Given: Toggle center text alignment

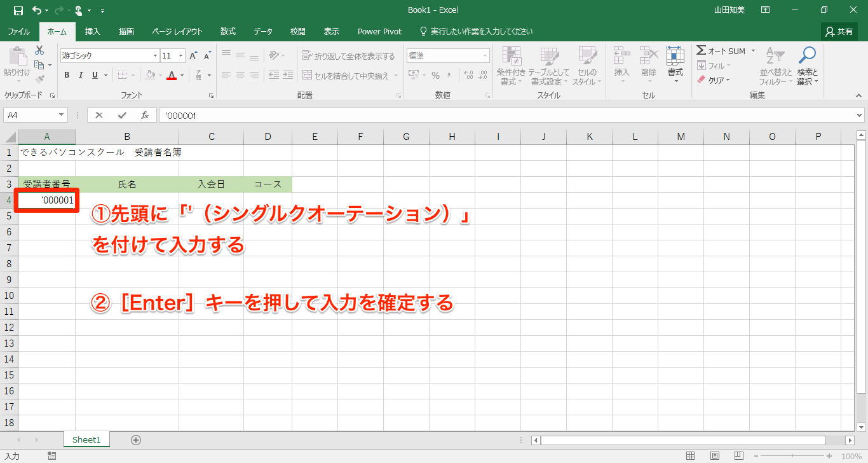Looking at the screenshot, I should pyautogui.click(x=240, y=75).
